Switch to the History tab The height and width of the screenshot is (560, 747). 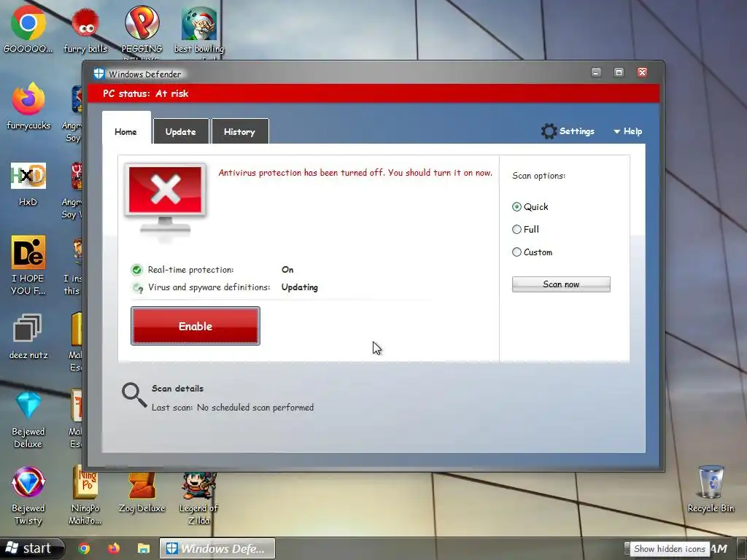tap(239, 131)
